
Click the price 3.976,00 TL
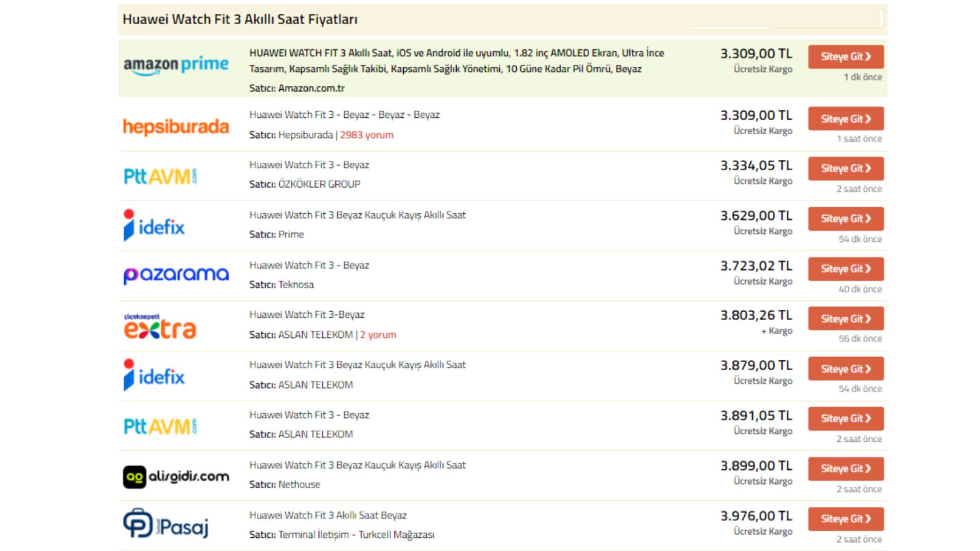pyautogui.click(x=756, y=516)
